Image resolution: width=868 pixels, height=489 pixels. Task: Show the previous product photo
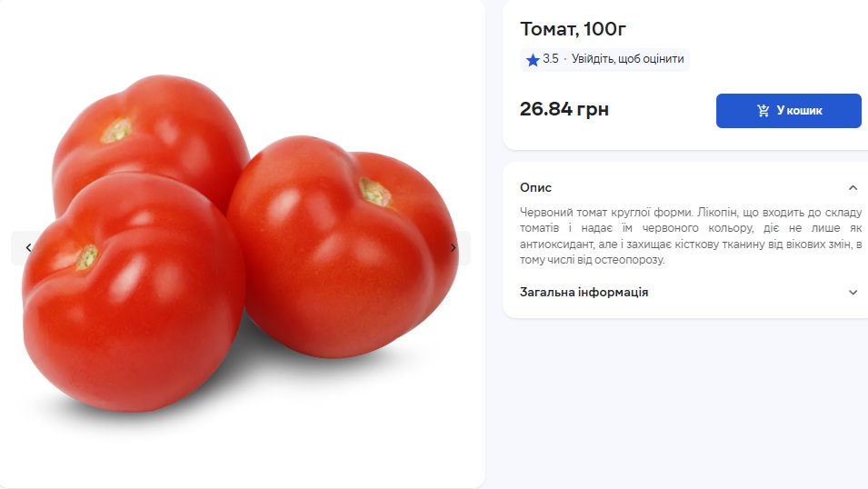pyautogui.click(x=28, y=247)
